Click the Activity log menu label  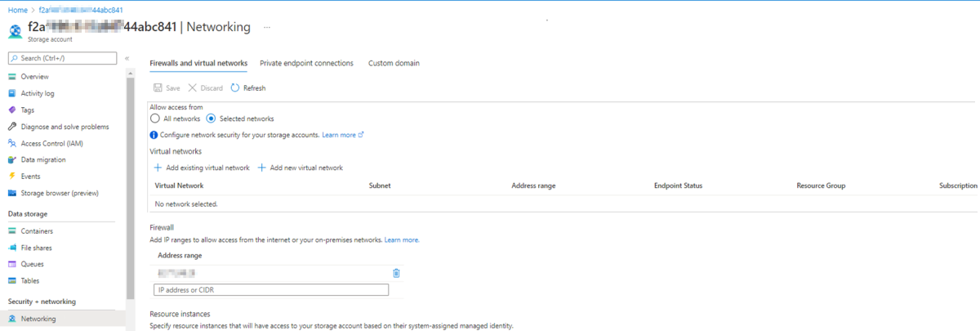(38, 93)
